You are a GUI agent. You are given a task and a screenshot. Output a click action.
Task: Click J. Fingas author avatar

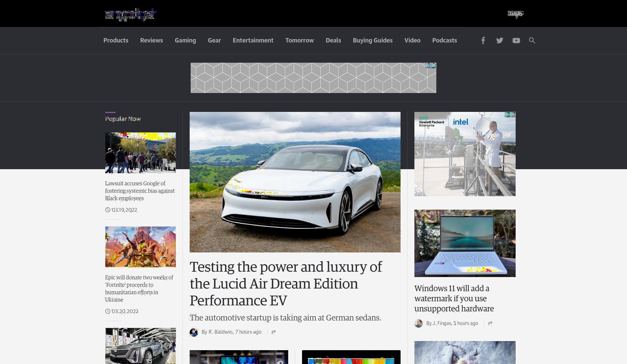[x=418, y=323]
